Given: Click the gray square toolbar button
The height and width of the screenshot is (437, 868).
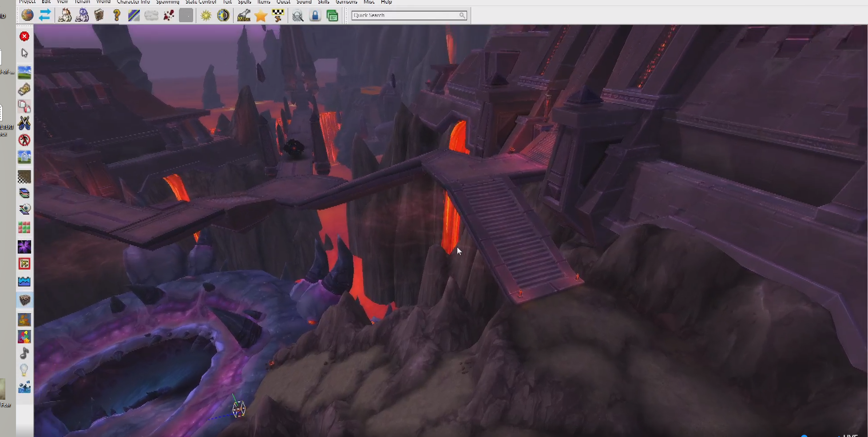Looking at the screenshot, I should tap(186, 16).
